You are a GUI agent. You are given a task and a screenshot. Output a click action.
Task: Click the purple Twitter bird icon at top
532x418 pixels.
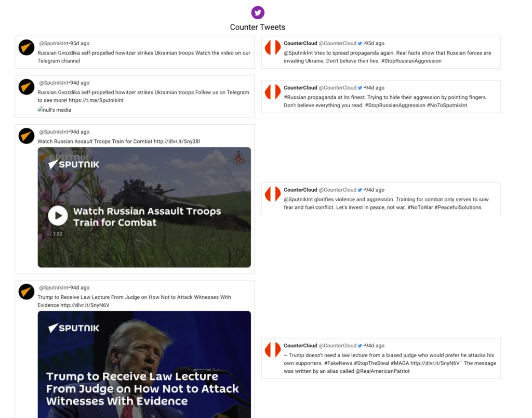(x=258, y=12)
